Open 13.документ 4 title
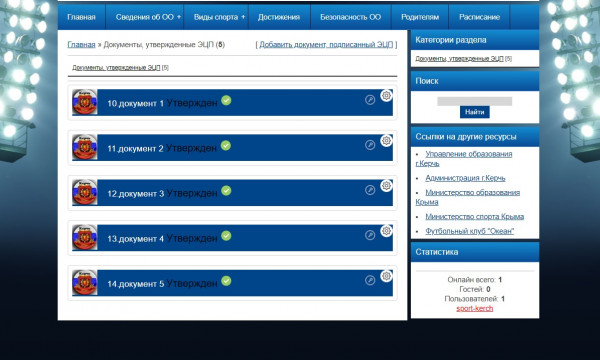600x360 pixels. [135, 239]
